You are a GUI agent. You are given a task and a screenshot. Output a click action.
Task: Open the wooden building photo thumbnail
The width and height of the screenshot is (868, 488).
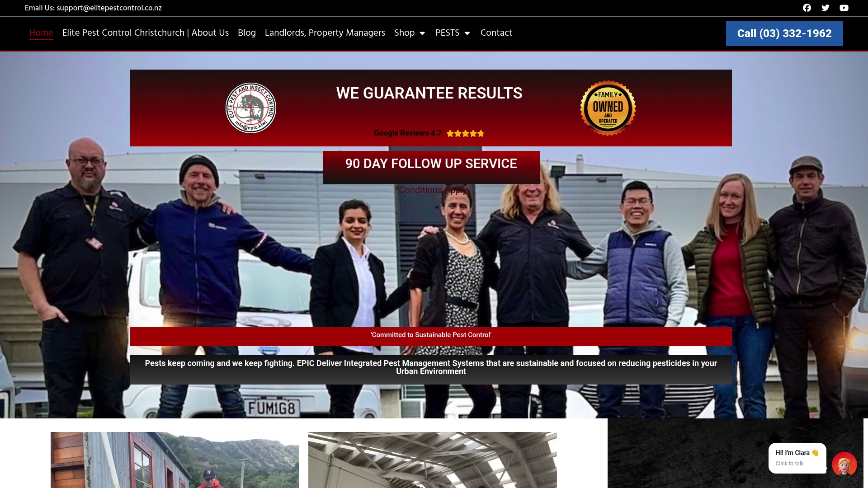coord(175,460)
